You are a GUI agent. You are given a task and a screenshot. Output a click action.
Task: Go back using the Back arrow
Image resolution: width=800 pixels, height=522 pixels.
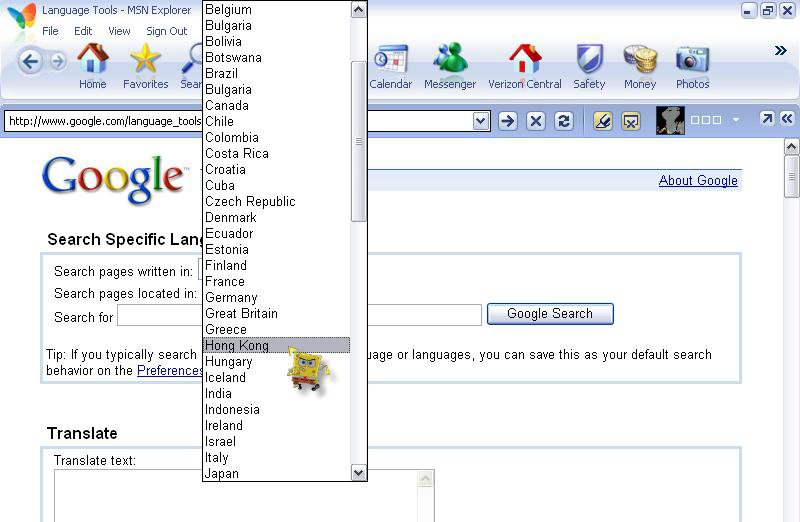pos(30,62)
